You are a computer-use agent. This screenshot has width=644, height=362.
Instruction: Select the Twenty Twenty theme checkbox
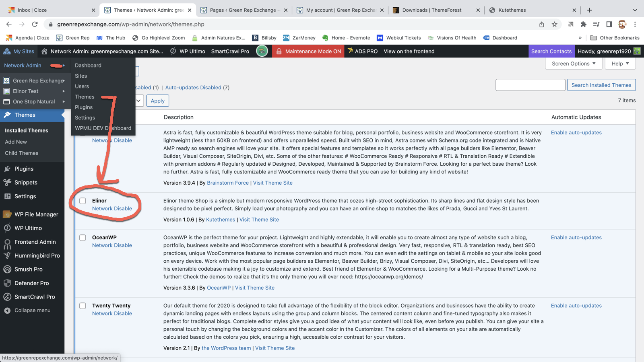(x=83, y=306)
